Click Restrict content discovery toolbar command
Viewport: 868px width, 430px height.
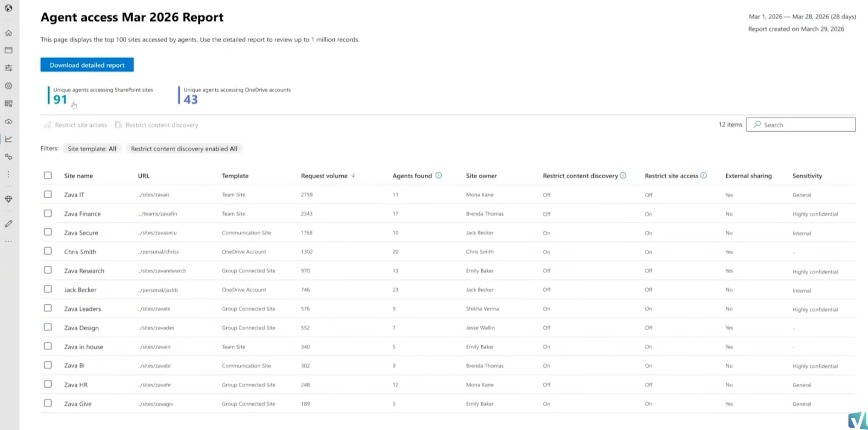coord(156,125)
